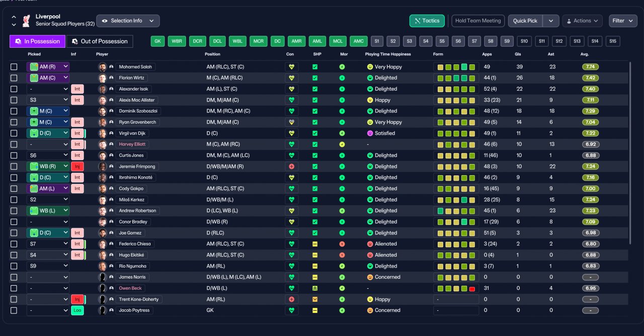The image size is (644, 336).
Task: Click Mohamed Salah's form color squares
Action: pyautogui.click(x=456, y=67)
